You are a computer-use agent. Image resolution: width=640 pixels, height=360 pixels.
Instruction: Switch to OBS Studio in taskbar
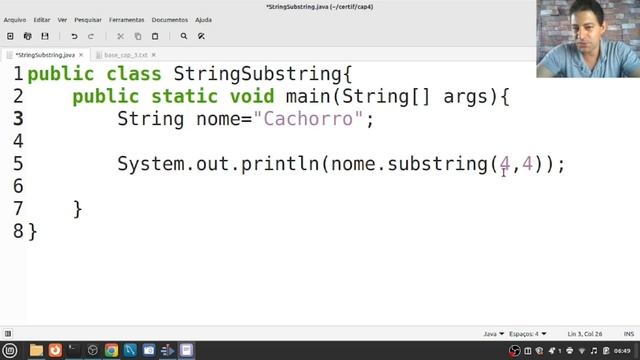point(93,350)
